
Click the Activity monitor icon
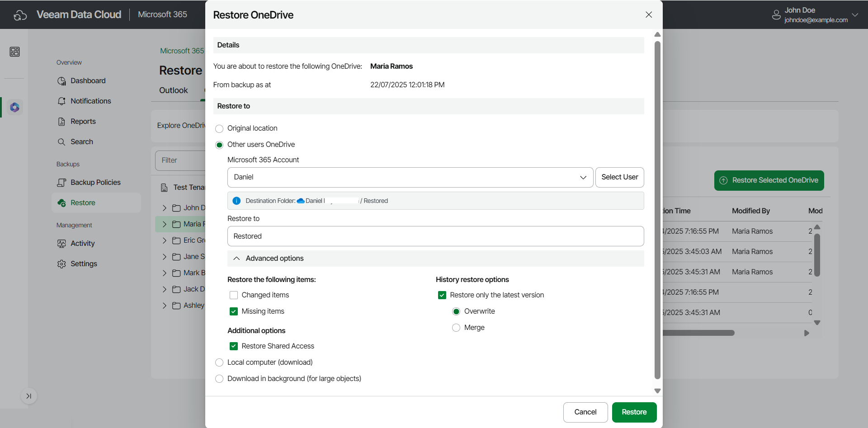[x=61, y=244]
